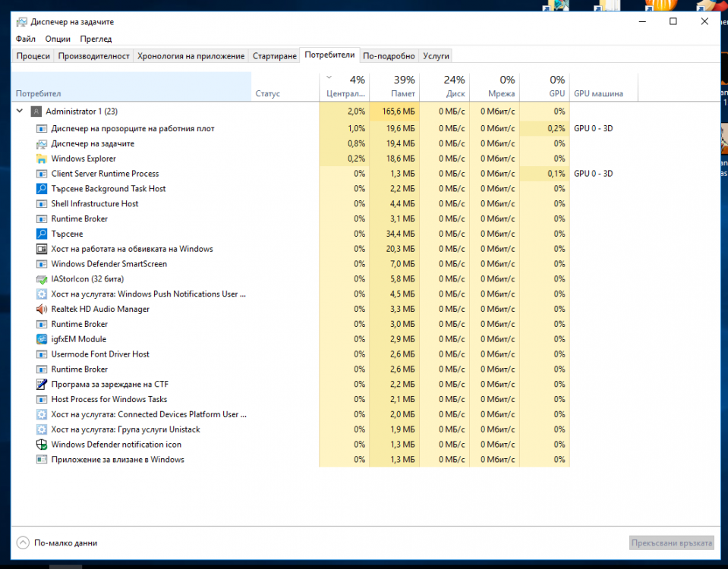Select the Usermode Font Driver Host name

100,354
